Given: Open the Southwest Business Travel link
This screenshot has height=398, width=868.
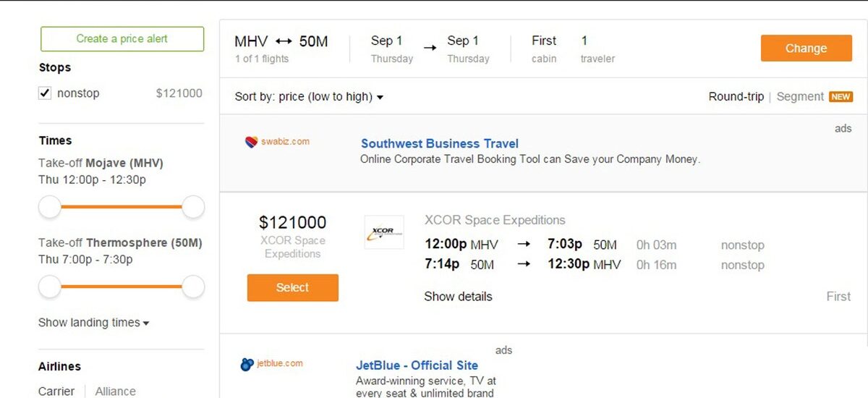Looking at the screenshot, I should [440, 143].
